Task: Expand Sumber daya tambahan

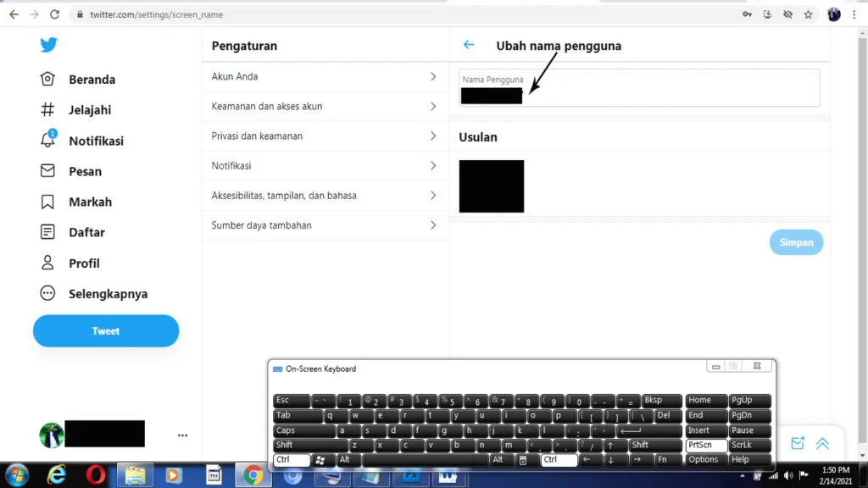Action: coord(325,225)
